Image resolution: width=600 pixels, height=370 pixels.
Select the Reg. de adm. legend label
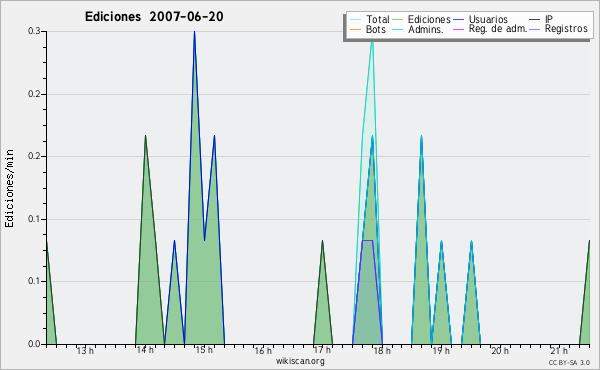pos(498,29)
